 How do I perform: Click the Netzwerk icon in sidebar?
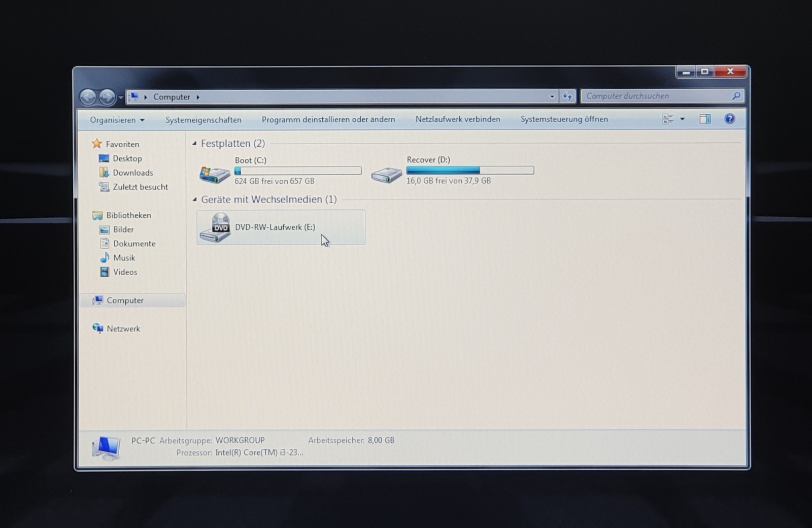[x=97, y=328]
